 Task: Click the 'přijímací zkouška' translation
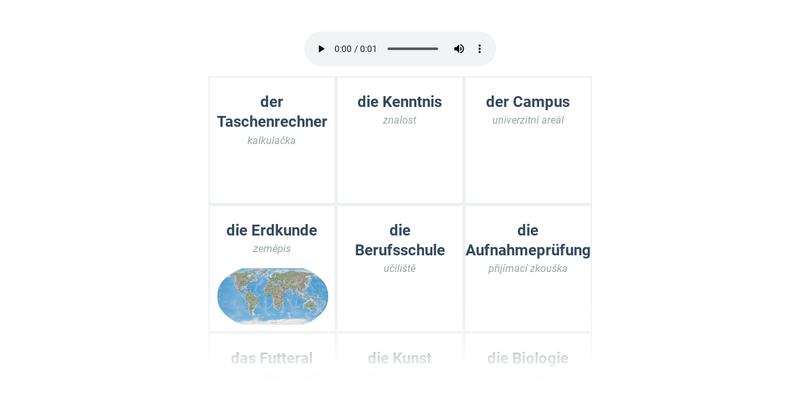528,269
